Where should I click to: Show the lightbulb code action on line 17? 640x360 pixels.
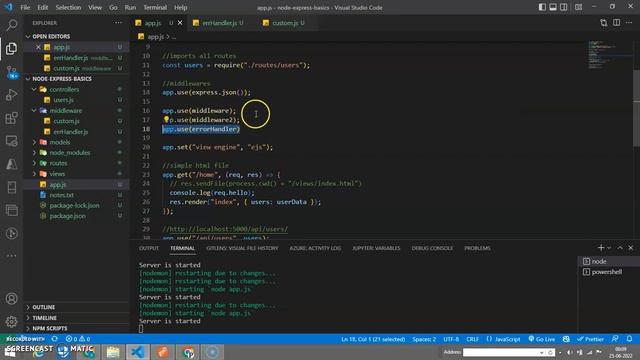click(x=166, y=119)
